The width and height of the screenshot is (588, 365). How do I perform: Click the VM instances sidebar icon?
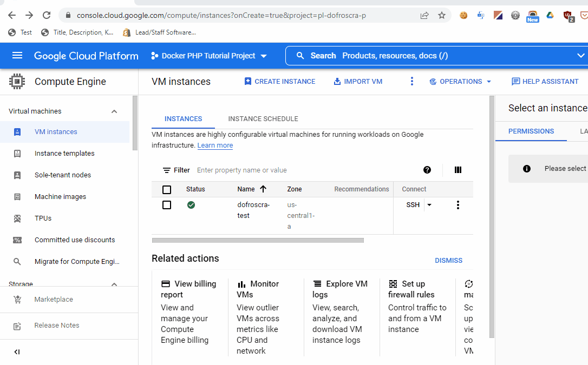[x=17, y=132]
